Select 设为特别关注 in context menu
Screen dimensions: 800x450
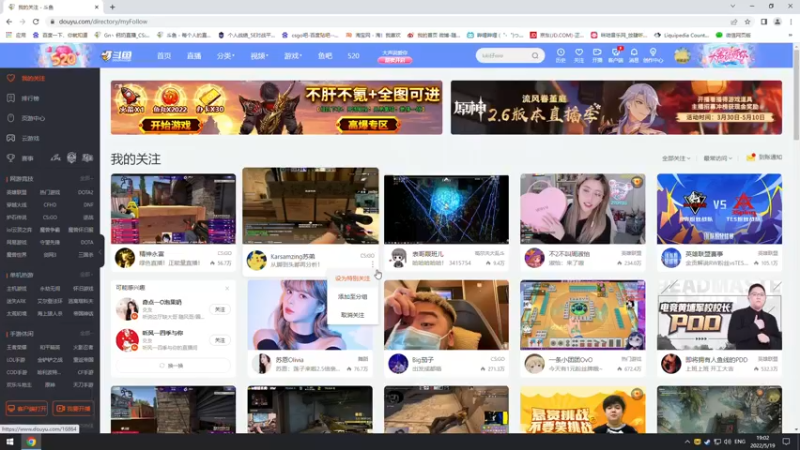coord(353,279)
